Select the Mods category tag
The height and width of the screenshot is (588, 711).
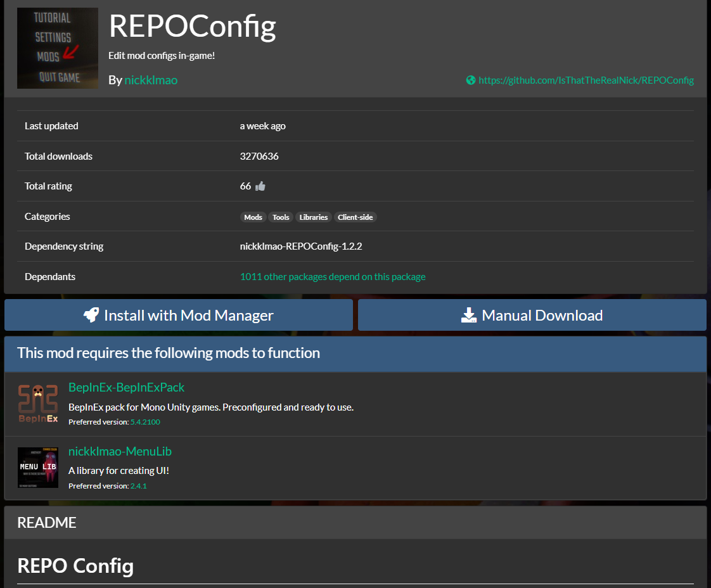253,217
